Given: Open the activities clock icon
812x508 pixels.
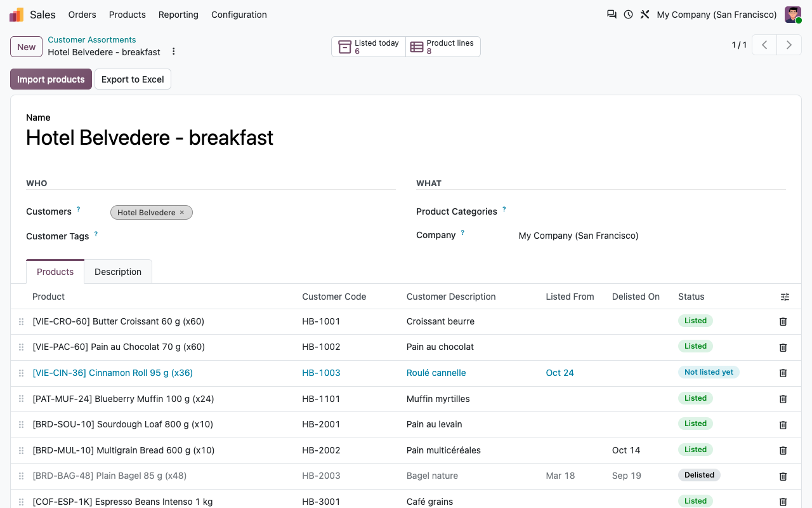Looking at the screenshot, I should pyautogui.click(x=628, y=15).
